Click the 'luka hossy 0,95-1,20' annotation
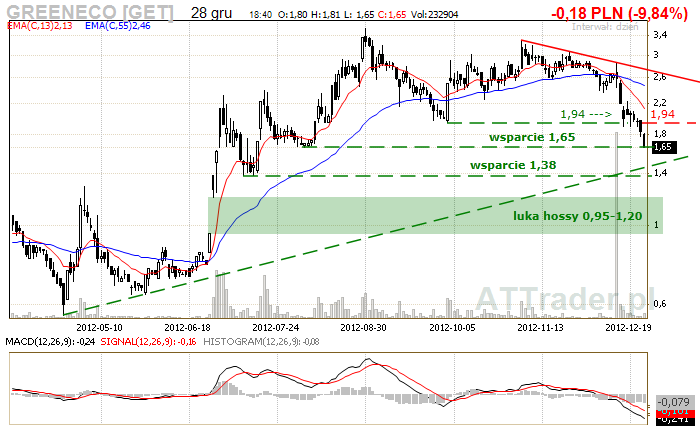Screen dimensions: 700x431 [x=577, y=216]
